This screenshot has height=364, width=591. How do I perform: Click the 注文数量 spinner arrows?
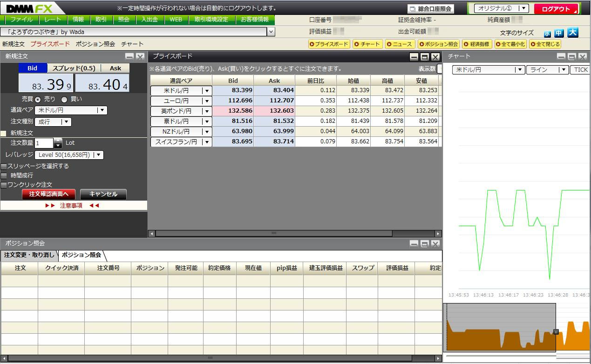58,143
